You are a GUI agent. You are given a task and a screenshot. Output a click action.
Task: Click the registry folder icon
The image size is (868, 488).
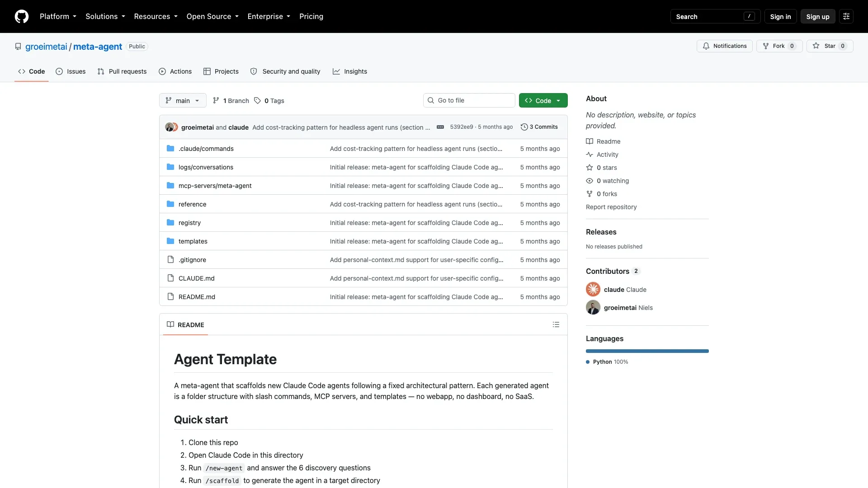pyautogui.click(x=170, y=223)
